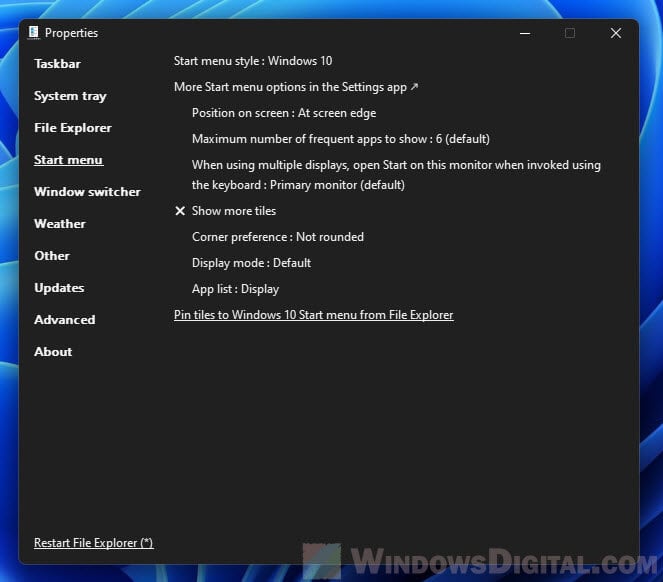Open the Weather section
The height and width of the screenshot is (582, 663).
(x=60, y=224)
